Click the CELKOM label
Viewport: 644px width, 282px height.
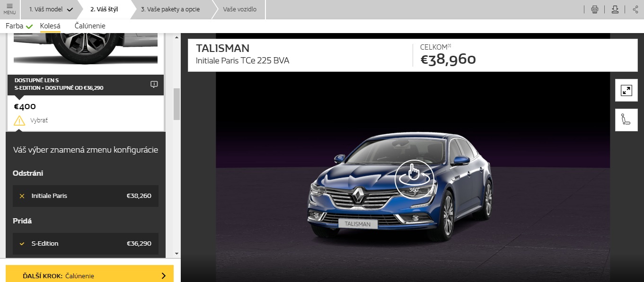(434, 47)
